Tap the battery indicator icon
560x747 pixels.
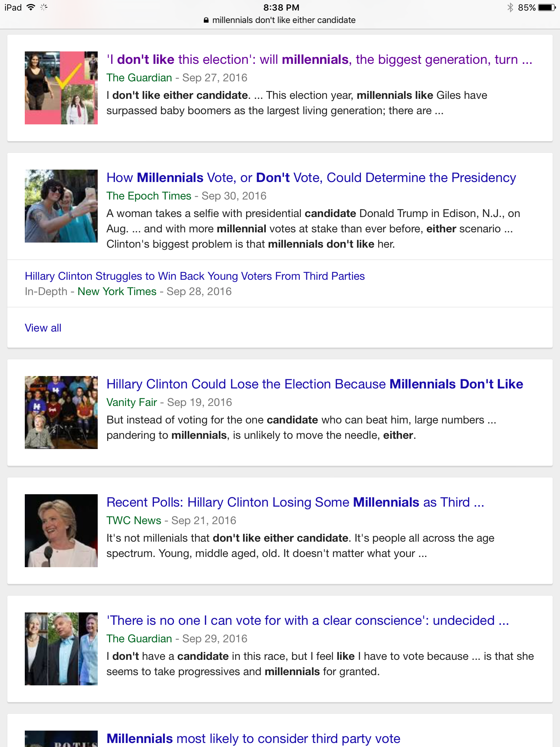click(x=547, y=7)
